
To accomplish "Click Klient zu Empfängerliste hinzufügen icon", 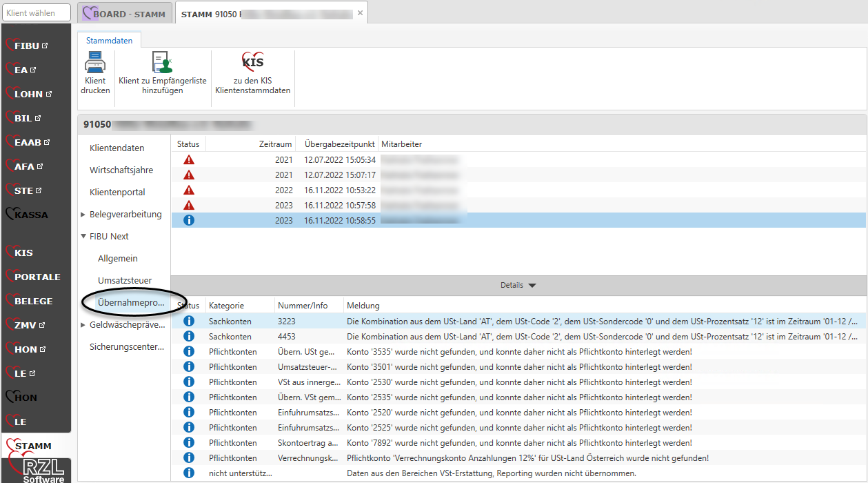I will pos(162,63).
